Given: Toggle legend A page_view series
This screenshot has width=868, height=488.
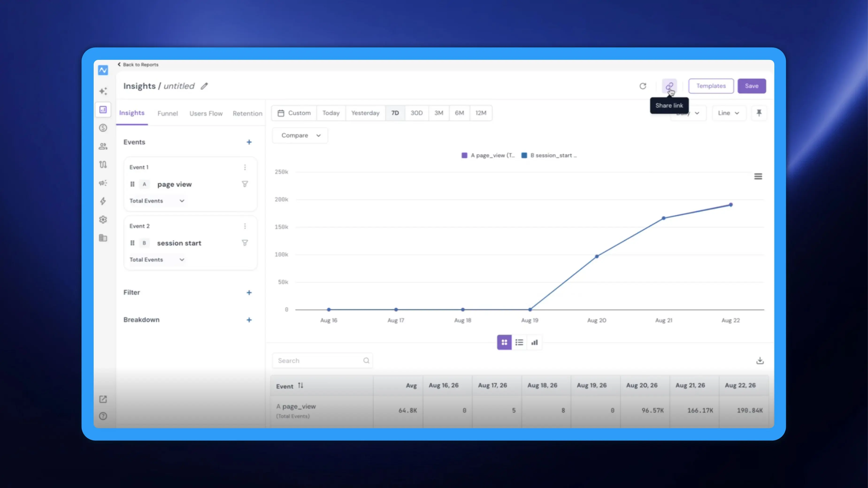Looking at the screenshot, I should click(x=488, y=155).
